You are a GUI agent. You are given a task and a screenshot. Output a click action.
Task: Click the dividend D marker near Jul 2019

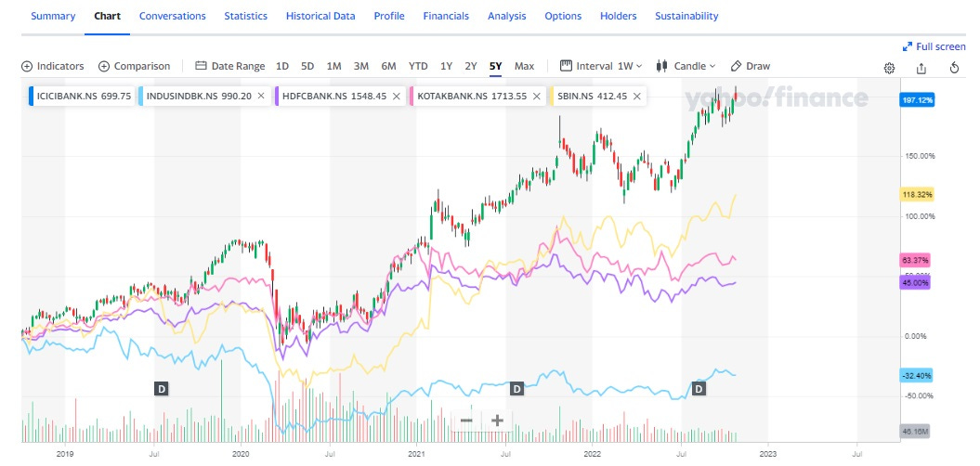[162, 389]
